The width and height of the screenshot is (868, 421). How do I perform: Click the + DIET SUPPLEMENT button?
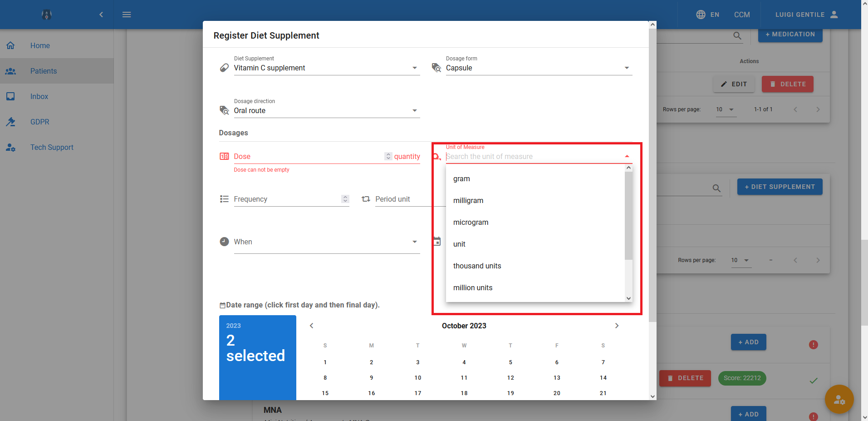pyautogui.click(x=780, y=187)
